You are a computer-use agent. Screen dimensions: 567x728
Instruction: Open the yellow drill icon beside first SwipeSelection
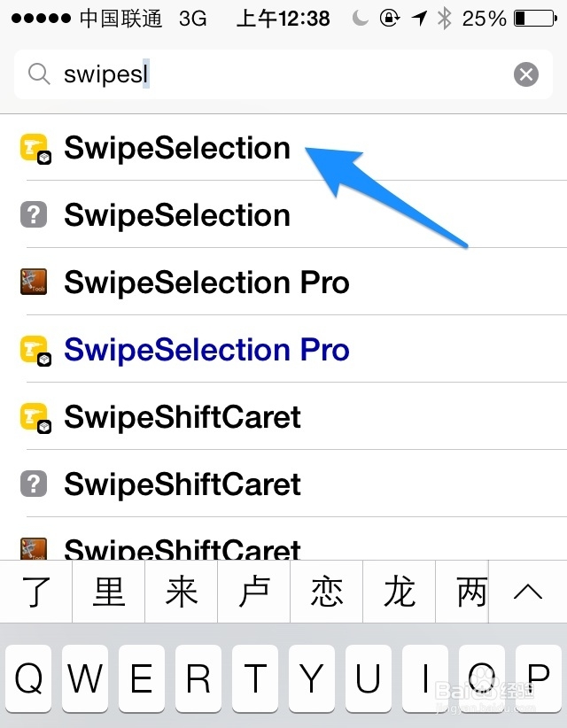[x=35, y=149]
